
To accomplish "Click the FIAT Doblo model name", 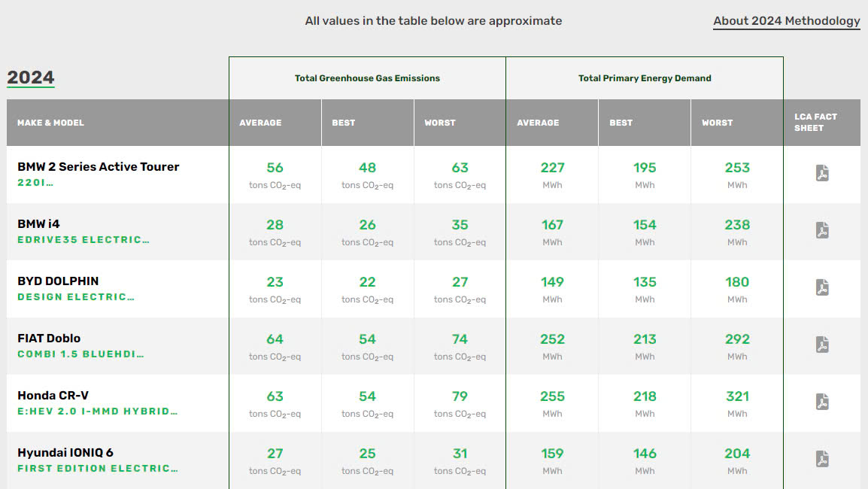I will tap(49, 339).
